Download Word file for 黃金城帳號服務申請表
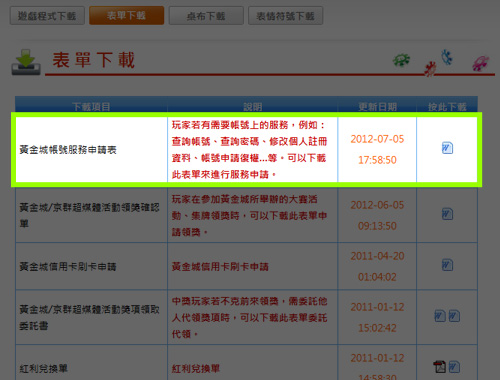The height and width of the screenshot is (380, 500). click(447, 148)
